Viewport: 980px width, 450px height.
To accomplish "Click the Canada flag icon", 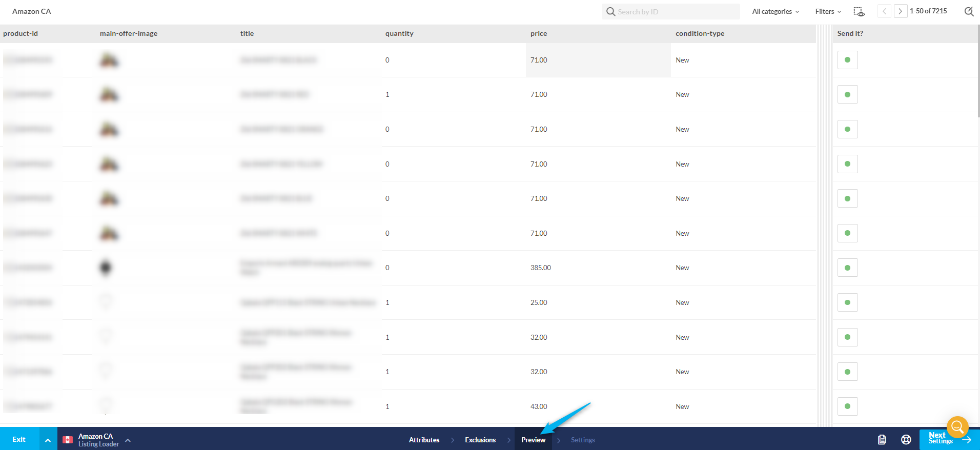I will pyautogui.click(x=68, y=440).
